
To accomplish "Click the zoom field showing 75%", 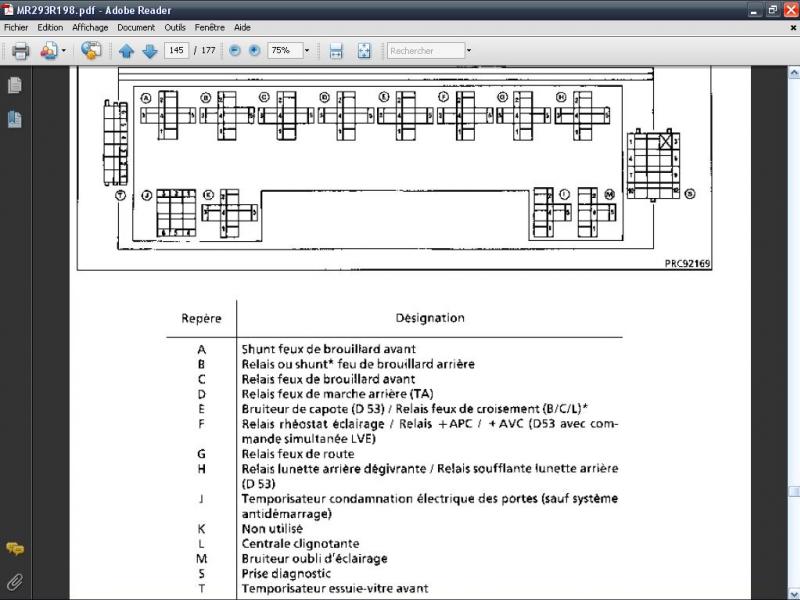I will (x=286, y=51).
